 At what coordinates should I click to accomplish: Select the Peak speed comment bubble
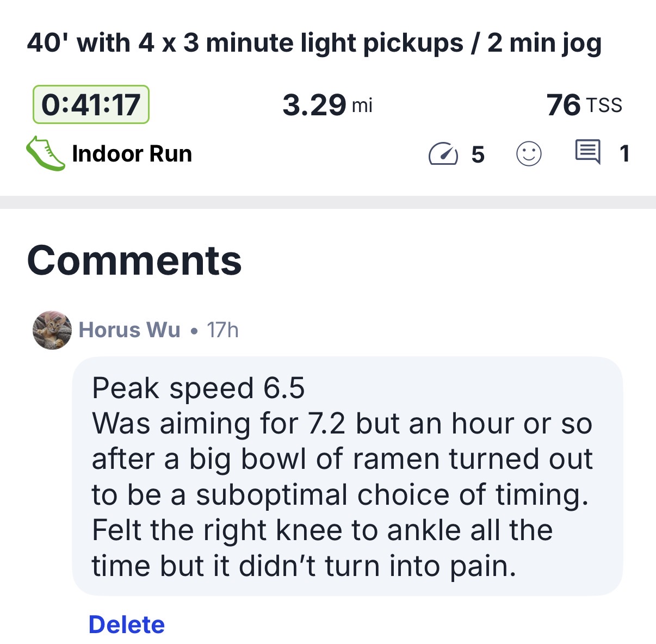347,476
